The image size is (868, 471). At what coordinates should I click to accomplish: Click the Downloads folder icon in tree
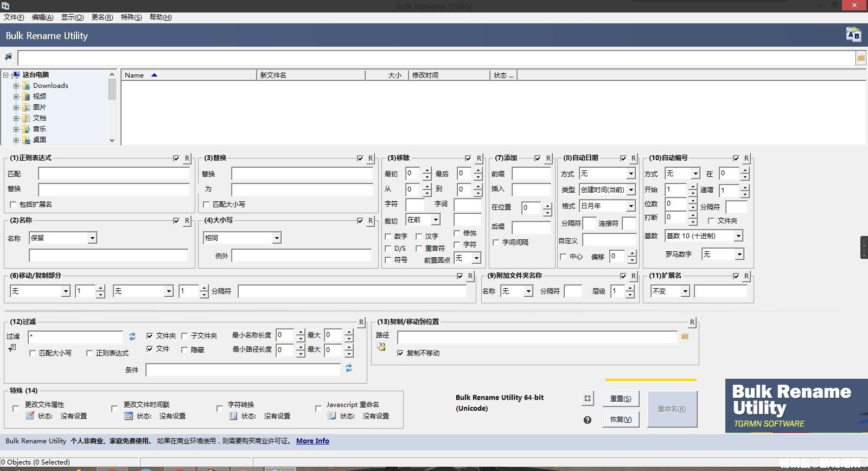point(26,86)
